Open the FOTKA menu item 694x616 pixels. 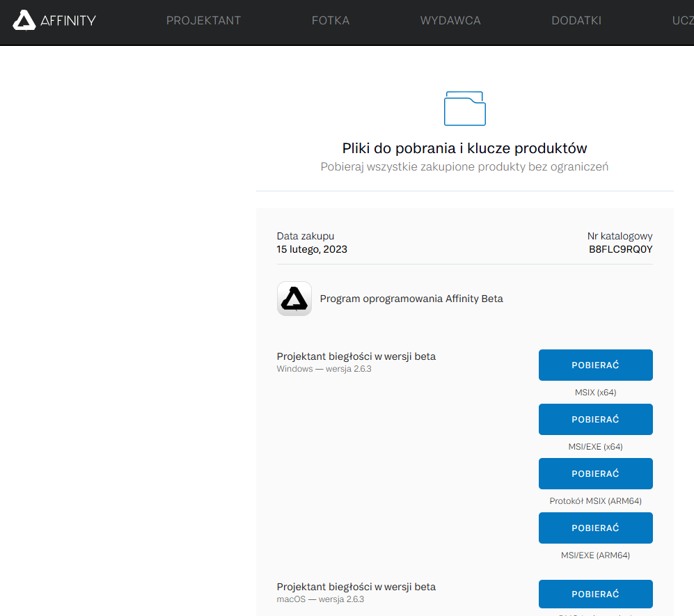pos(331,20)
